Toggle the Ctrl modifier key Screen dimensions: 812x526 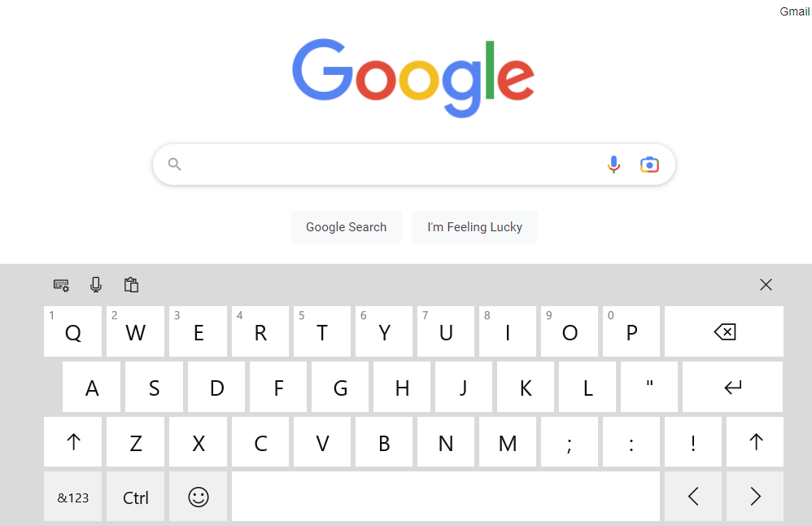(136, 497)
